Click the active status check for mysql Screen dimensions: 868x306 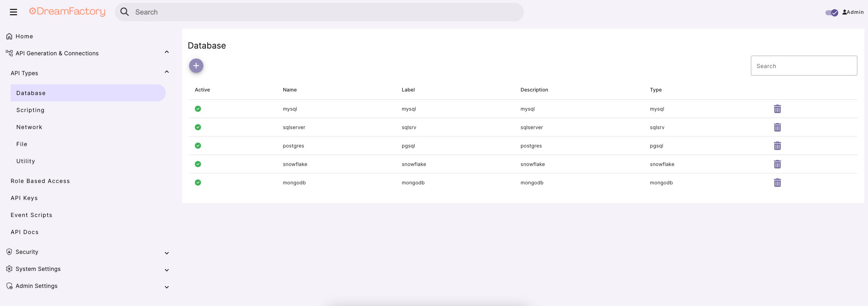tap(198, 109)
